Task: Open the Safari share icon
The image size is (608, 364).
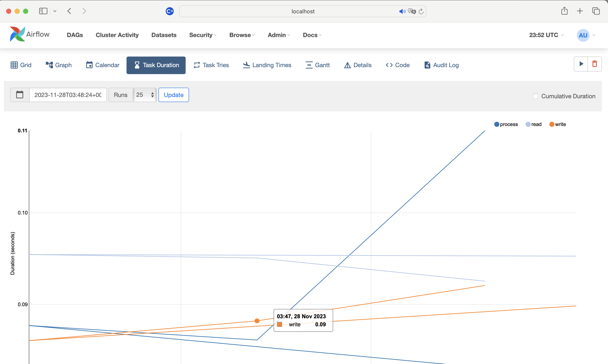Action: pos(564,11)
